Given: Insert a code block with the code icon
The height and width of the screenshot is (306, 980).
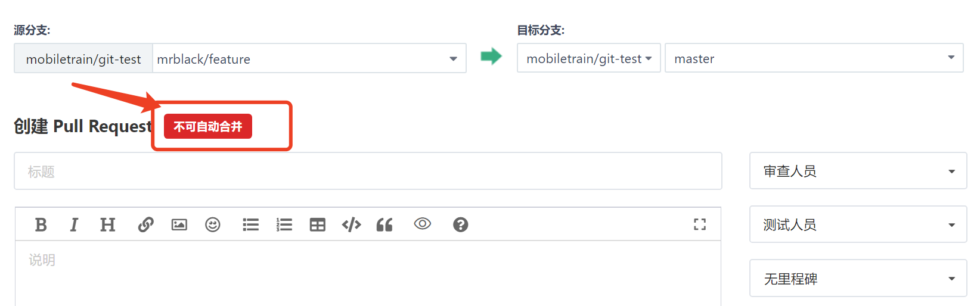Looking at the screenshot, I should click(x=351, y=224).
